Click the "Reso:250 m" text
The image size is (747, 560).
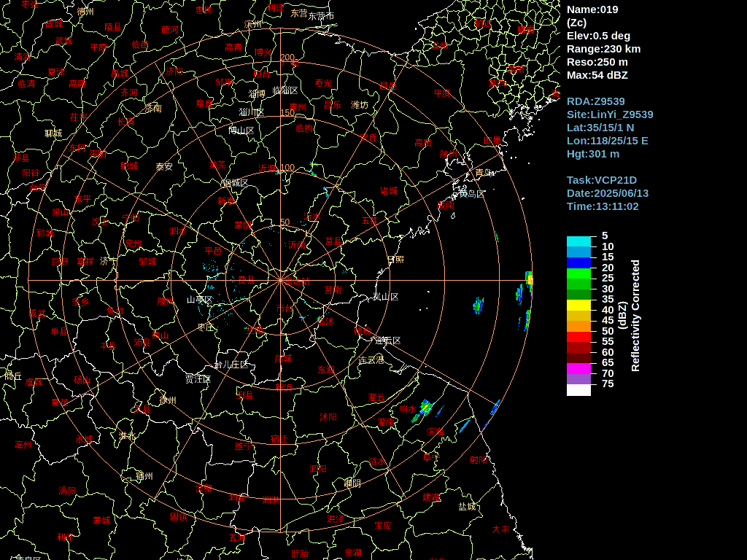click(x=597, y=63)
